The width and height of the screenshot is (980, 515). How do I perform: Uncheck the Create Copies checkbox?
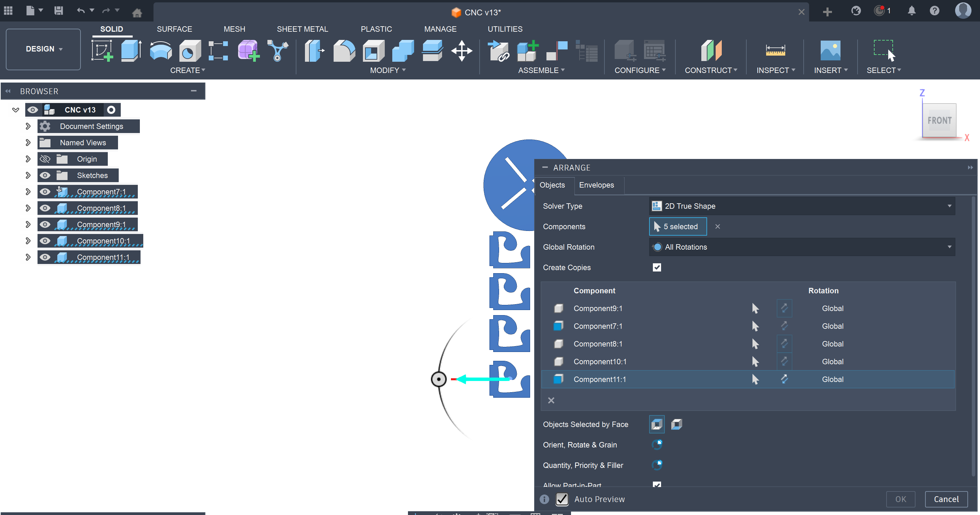(657, 267)
